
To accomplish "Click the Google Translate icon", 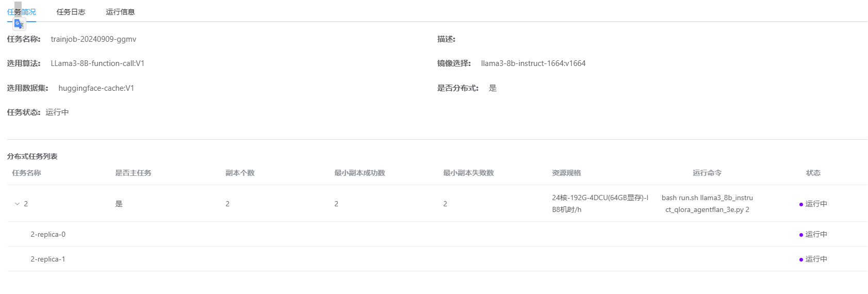I will point(19,24).
